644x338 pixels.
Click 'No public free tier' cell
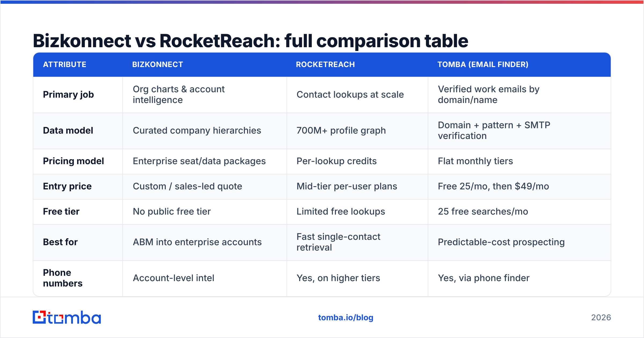click(205, 212)
